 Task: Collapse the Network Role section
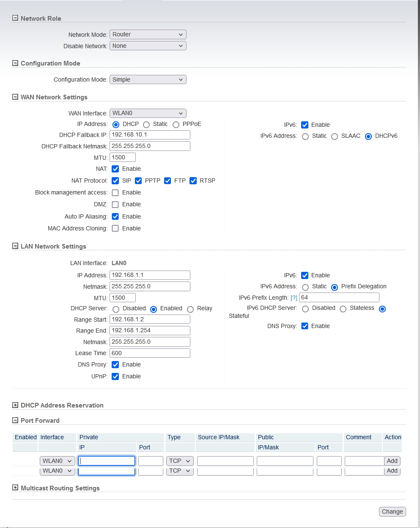[x=15, y=18]
